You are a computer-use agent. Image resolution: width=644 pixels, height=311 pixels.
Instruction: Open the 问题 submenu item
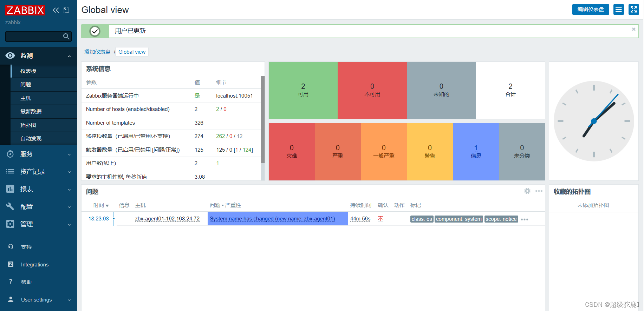[x=44, y=85]
